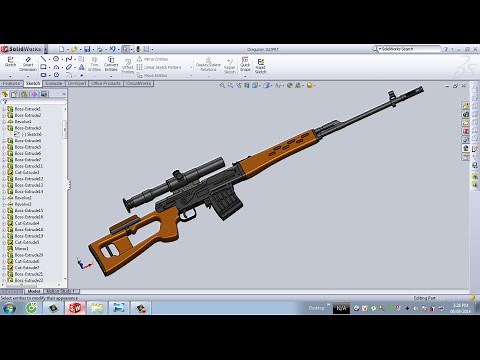480x360 pixels.
Task: Open the Office Products tab
Action: [106, 83]
